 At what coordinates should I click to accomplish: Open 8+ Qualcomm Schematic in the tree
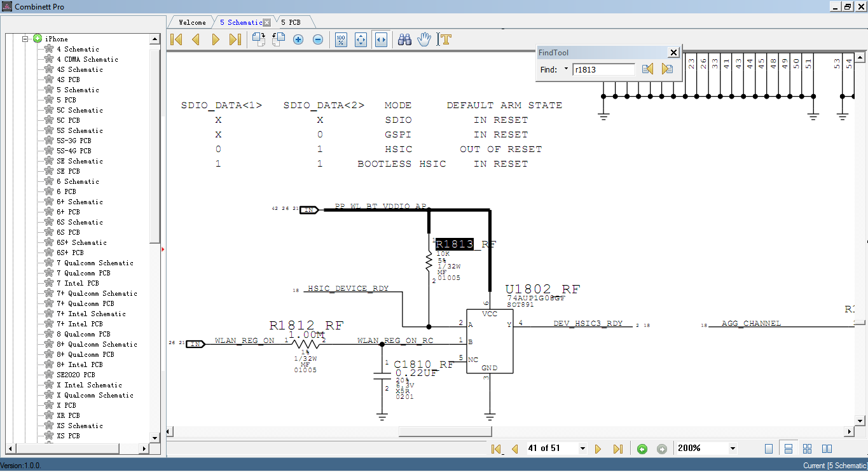97,344
